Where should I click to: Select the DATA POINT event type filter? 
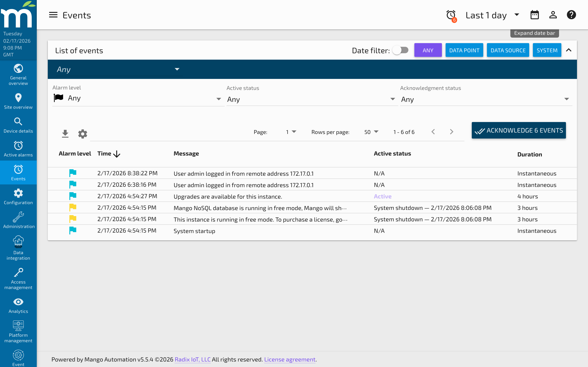point(464,50)
